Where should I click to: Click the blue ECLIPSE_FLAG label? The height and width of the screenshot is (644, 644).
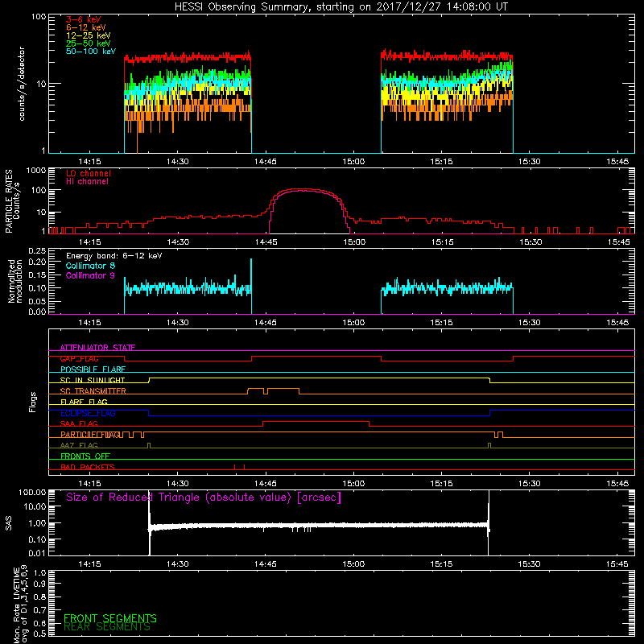[x=88, y=413]
